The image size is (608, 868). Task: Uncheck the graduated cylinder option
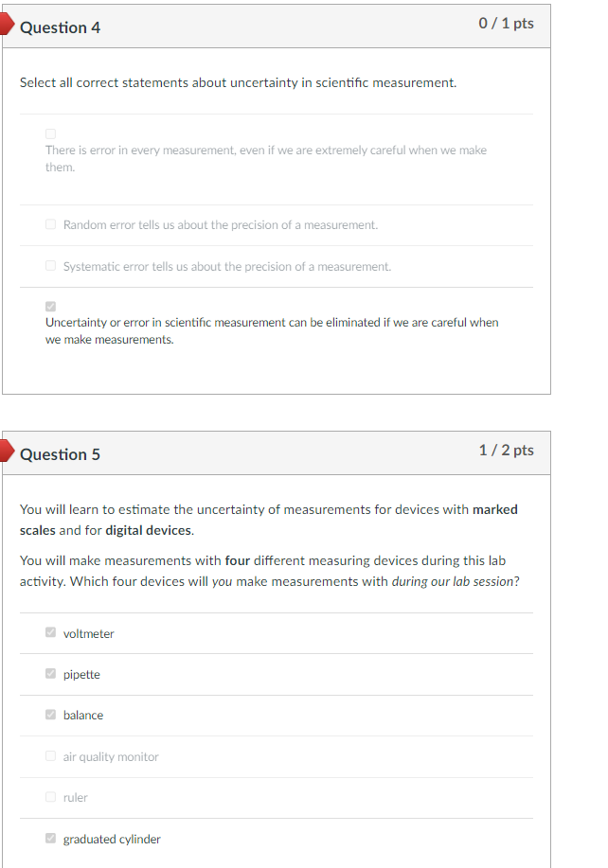pyautogui.click(x=50, y=838)
